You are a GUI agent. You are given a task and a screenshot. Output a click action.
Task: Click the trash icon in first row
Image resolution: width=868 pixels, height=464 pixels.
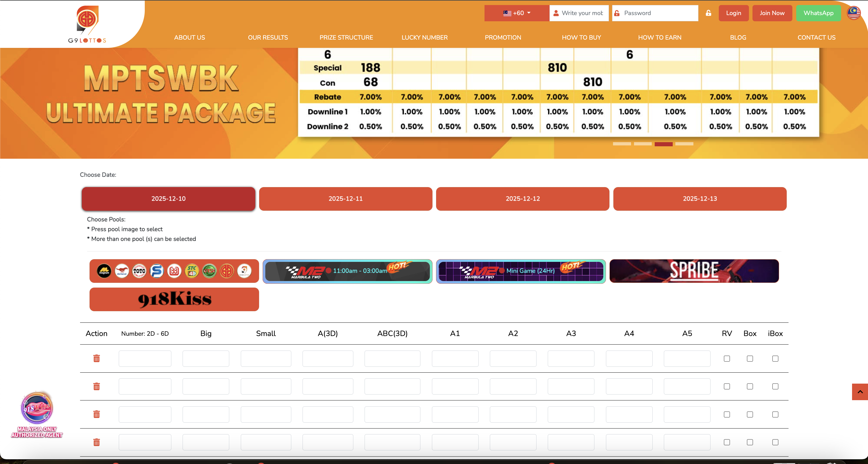[96, 358]
